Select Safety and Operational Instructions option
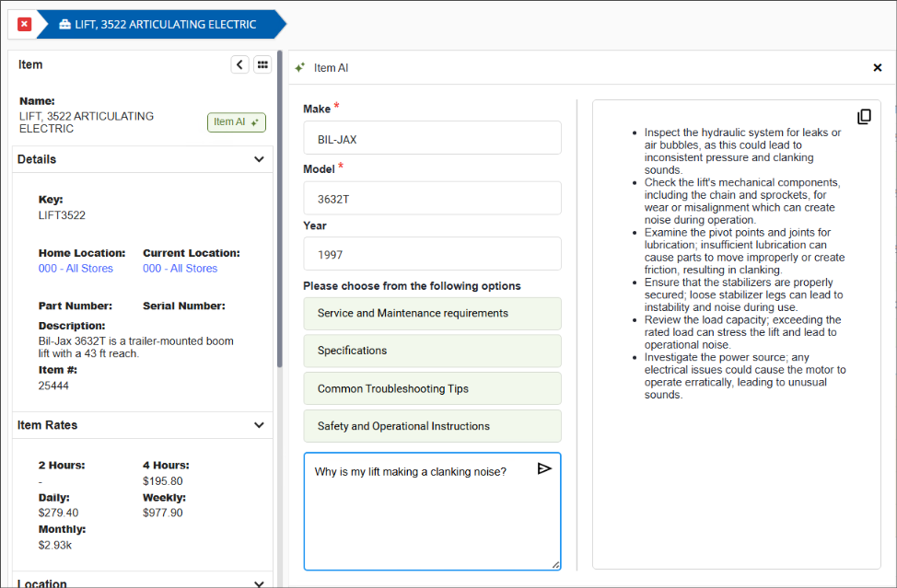897x588 pixels. pyautogui.click(x=432, y=426)
